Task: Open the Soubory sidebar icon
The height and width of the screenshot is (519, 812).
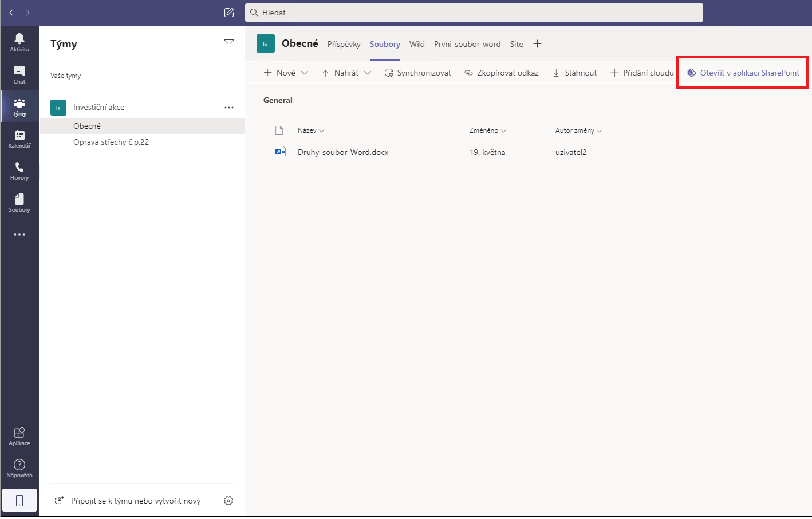Action: click(x=19, y=203)
